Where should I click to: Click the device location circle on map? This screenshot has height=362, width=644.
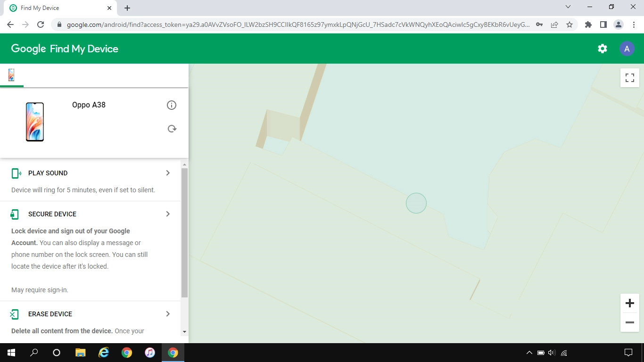coord(416,203)
